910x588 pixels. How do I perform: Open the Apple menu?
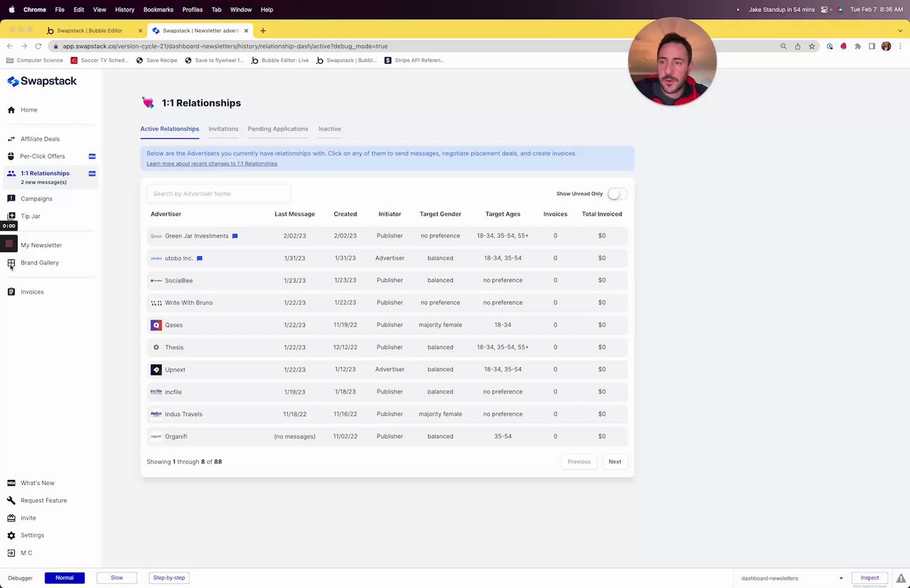click(11, 10)
